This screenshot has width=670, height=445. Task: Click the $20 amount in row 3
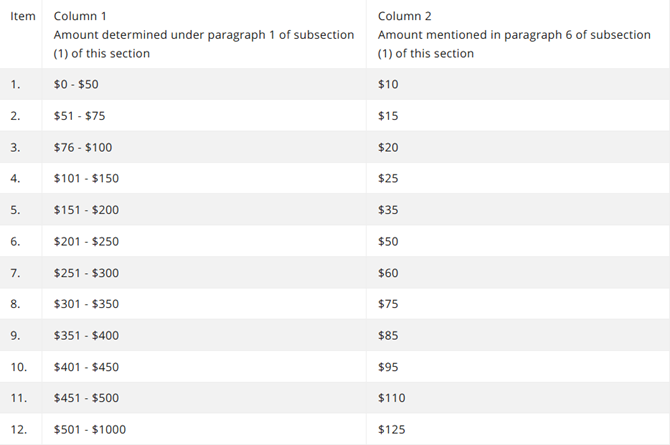(388, 147)
